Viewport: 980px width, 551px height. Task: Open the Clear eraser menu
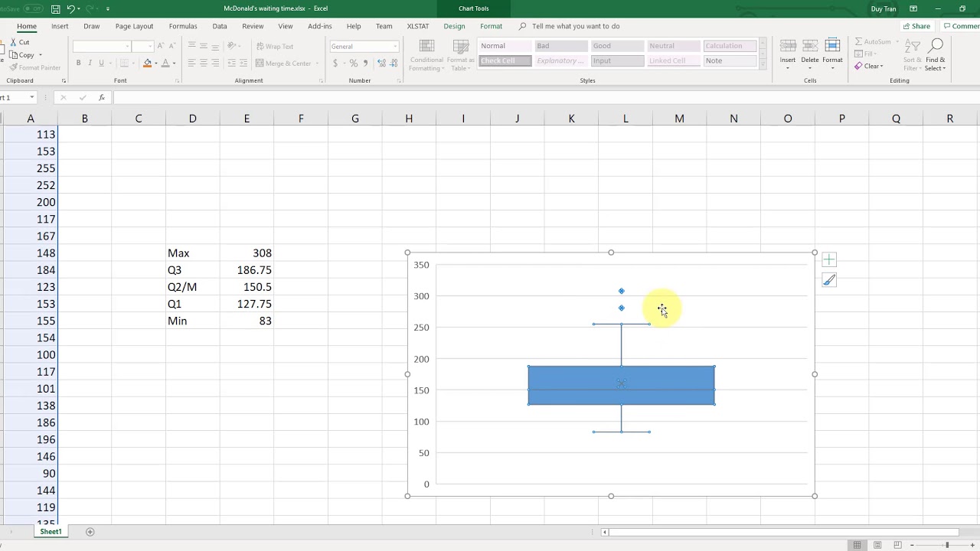click(x=869, y=67)
